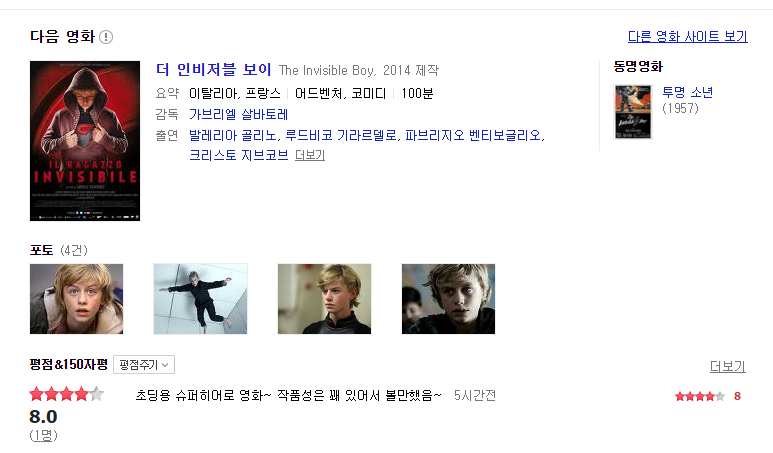Open the 다른 영화 사이트 보기 link
Image resolution: width=773 pixels, height=453 pixels.
687,36
